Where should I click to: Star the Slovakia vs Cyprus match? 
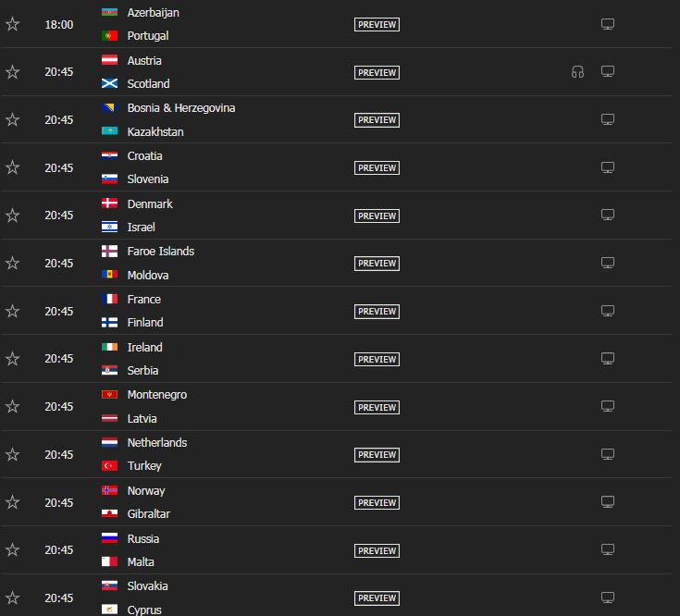click(x=13, y=598)
